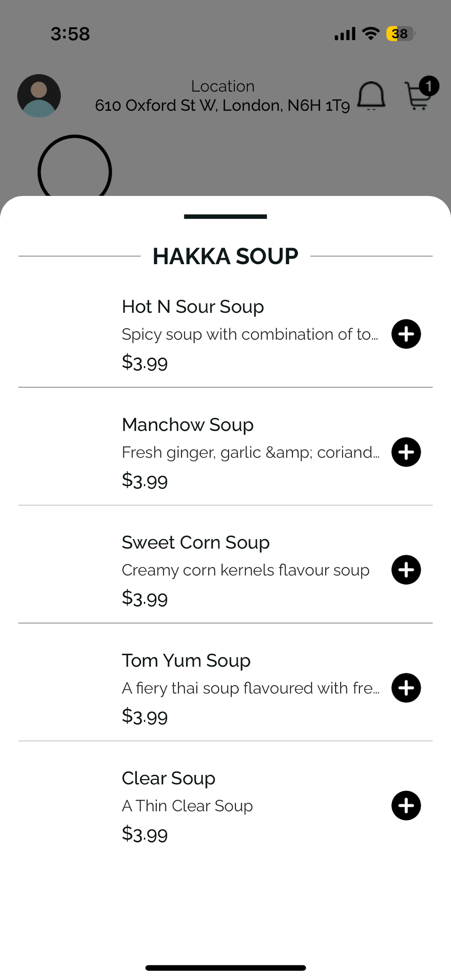Tap the cart item count badge

point(428,86)
